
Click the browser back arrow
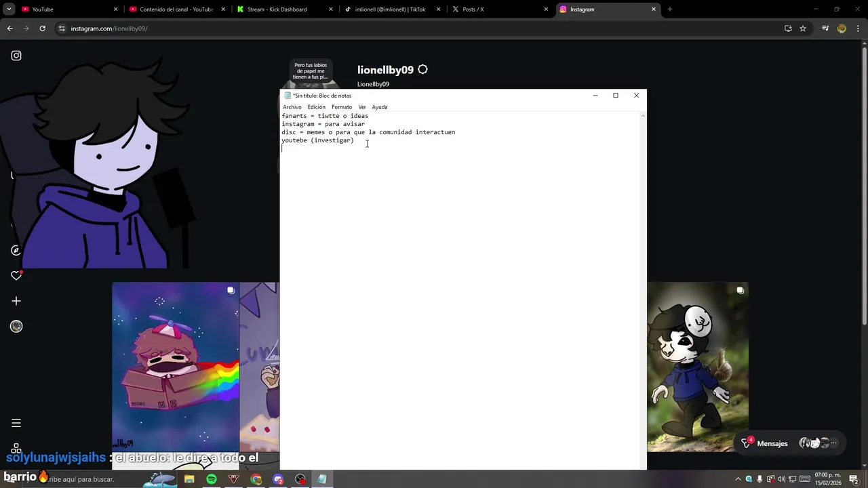coord(9,28)
